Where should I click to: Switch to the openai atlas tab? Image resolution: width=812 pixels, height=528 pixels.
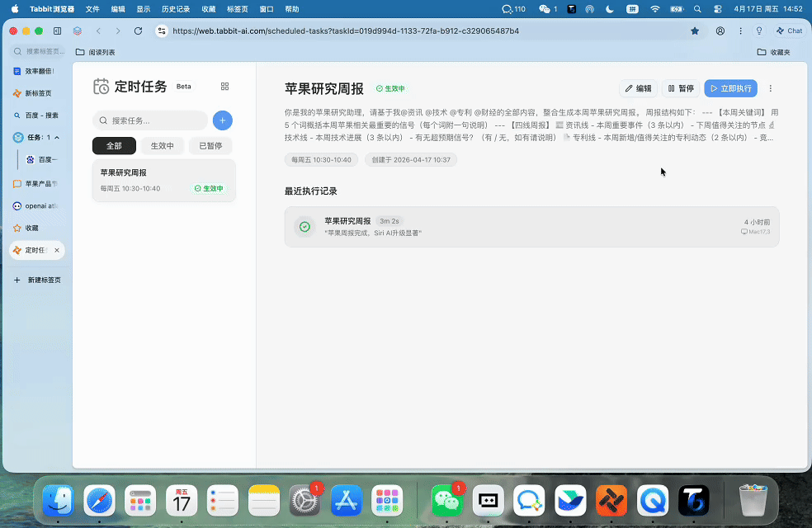click(x=37, y=206)
